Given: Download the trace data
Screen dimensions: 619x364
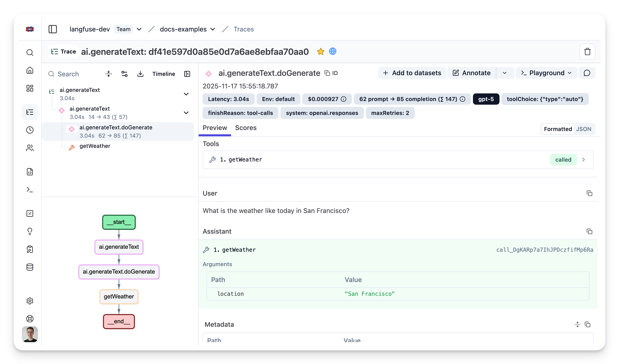Looking at the screenshot, I should coord(140,74).
